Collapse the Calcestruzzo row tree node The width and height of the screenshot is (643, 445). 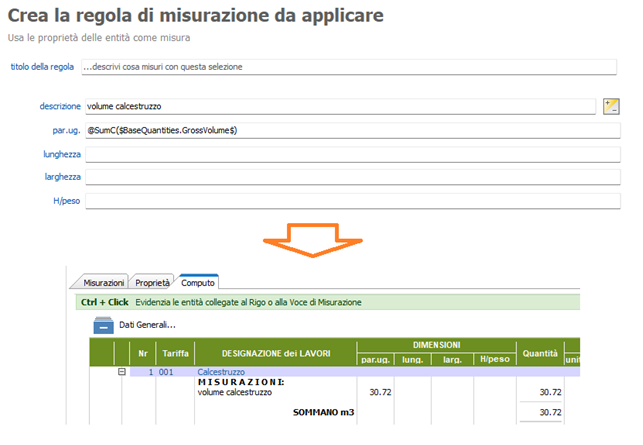click(x=122, y=371)
